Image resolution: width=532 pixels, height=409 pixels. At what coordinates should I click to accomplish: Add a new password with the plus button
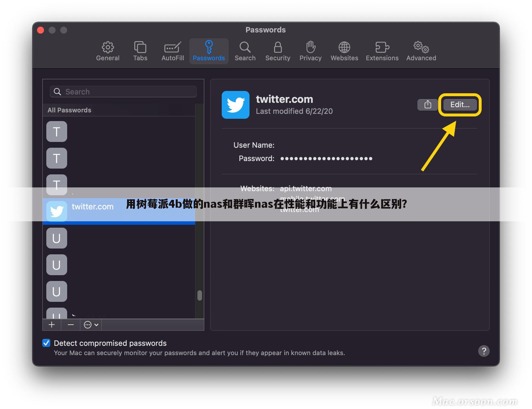(52, 325)
